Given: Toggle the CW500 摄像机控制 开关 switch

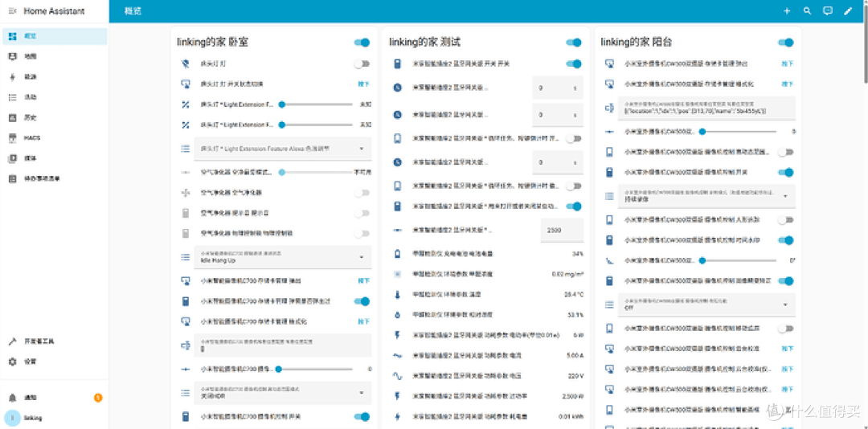Looking at the screenshot, I should pyautogui.click(x=785, y=173).
